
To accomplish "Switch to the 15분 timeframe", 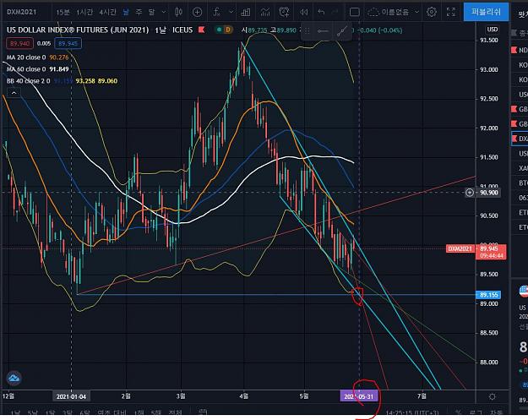I will 63,13.
